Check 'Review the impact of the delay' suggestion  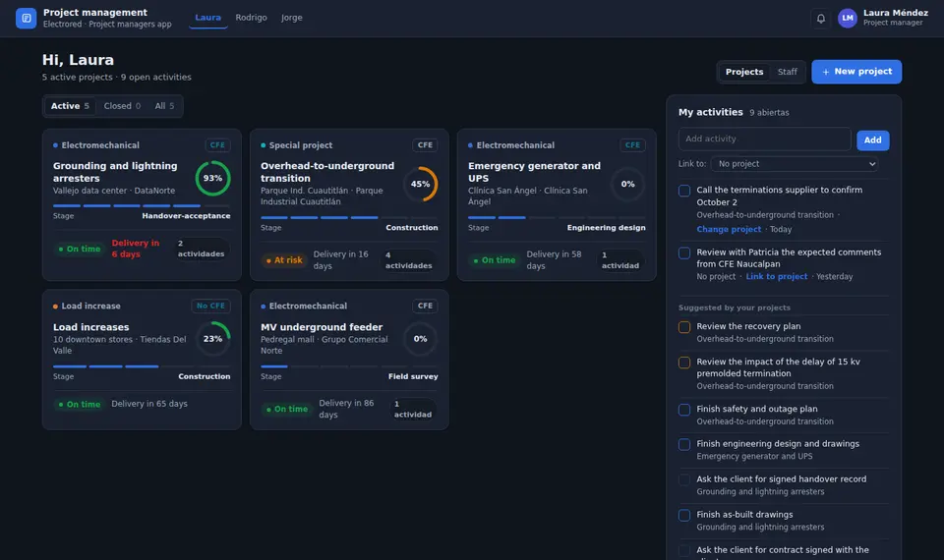click(684, 363)
